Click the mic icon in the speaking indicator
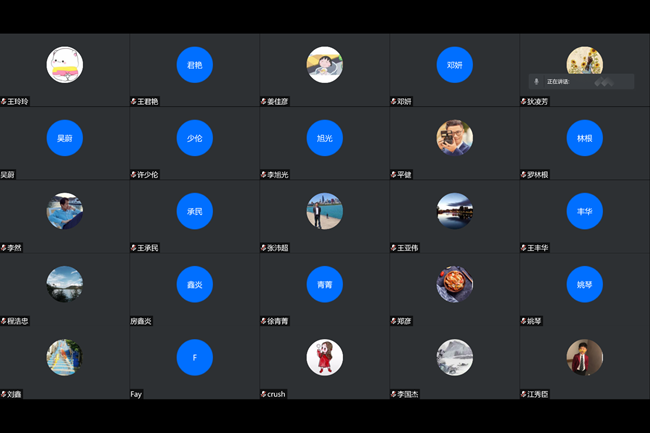 tap(537, 82)
